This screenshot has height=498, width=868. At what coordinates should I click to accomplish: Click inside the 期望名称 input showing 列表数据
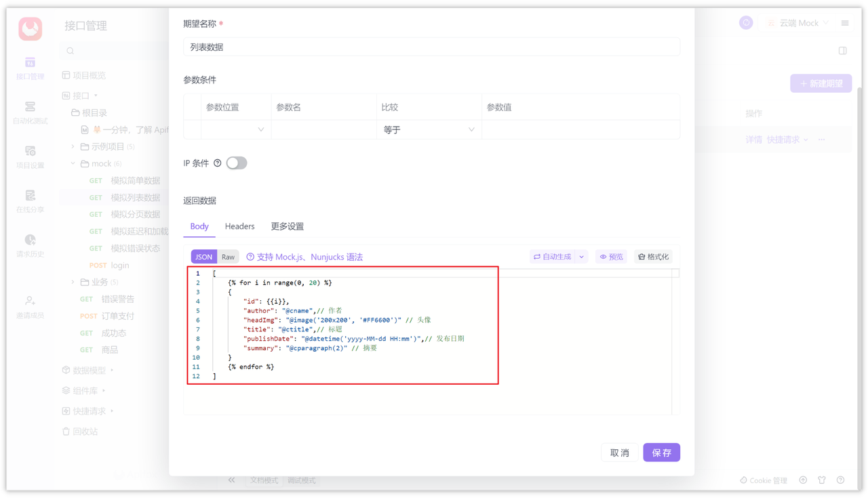pos(431,46)
